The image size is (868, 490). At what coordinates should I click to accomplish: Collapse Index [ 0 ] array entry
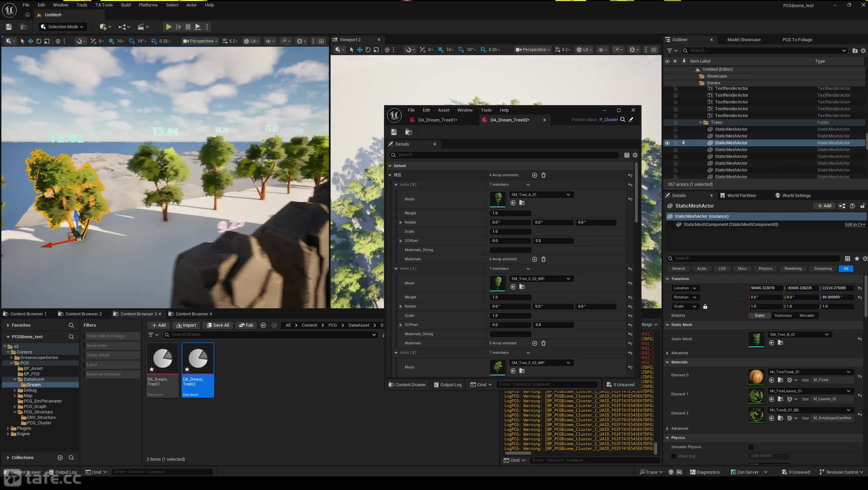click(396, 185)
